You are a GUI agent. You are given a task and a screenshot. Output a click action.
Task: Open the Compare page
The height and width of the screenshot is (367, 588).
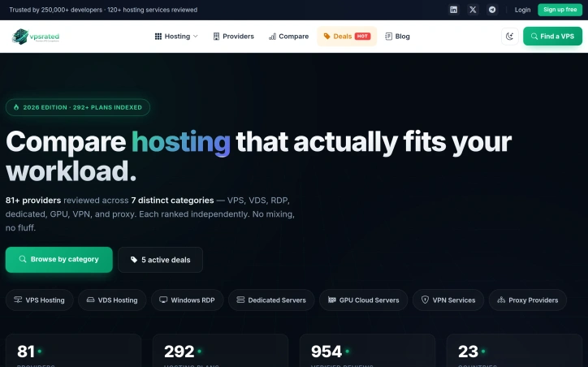(289, 37)
